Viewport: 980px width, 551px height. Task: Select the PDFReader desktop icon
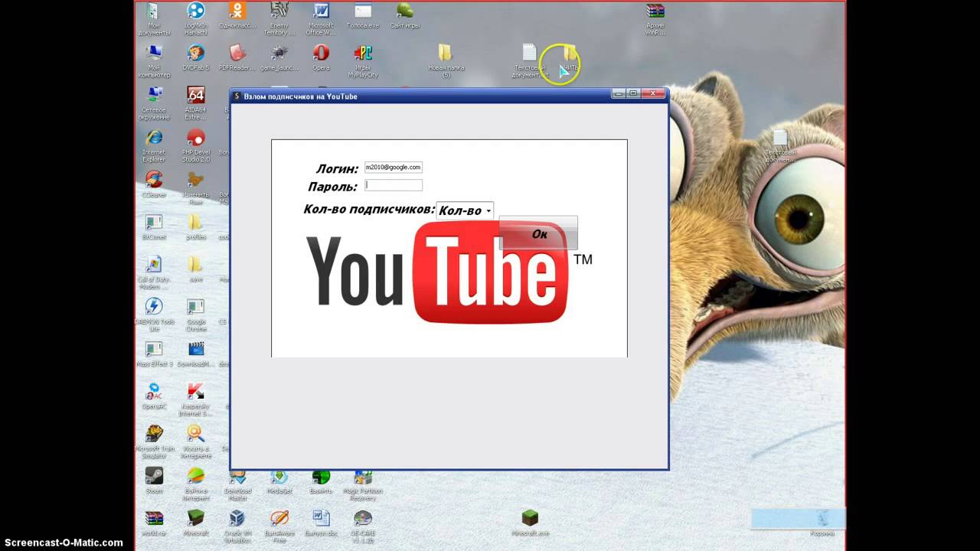point(237,58)
